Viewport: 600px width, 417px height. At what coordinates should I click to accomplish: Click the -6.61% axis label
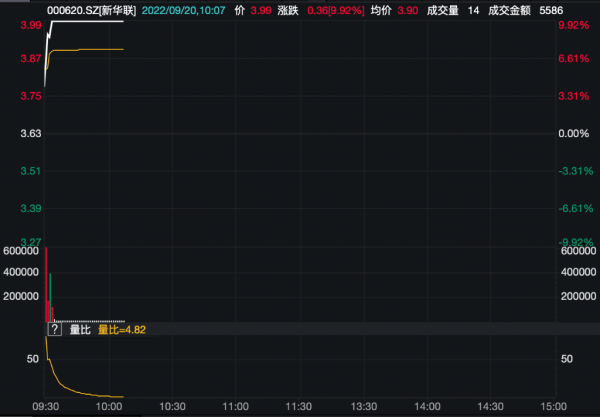click(576, 208)
